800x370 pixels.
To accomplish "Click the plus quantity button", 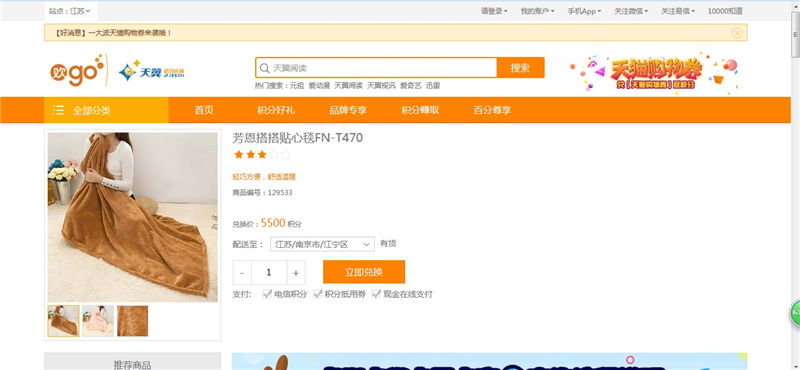I will pyautogui.click(x=296, y=273).
